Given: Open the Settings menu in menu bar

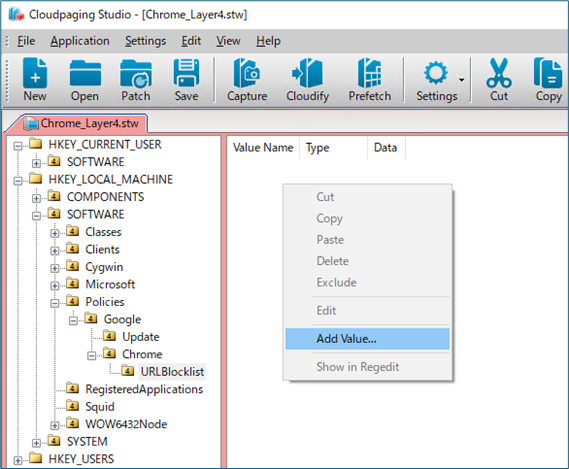Looking at the screenshot, I should coord(146,41).
